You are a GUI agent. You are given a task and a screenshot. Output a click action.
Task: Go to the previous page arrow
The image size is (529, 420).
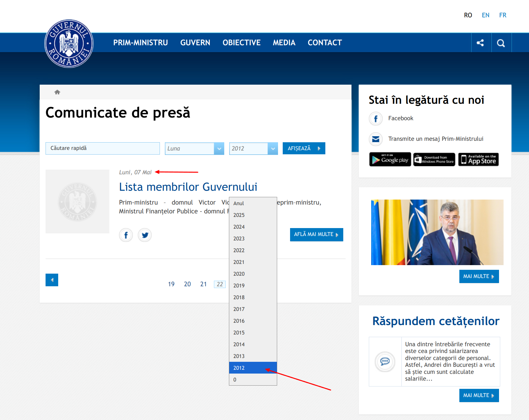52,280
